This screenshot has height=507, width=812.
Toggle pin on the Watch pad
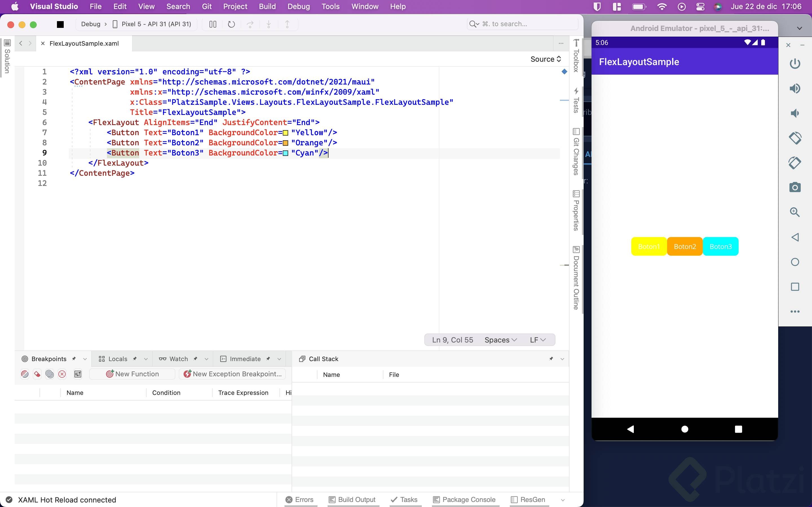[195, 359]
